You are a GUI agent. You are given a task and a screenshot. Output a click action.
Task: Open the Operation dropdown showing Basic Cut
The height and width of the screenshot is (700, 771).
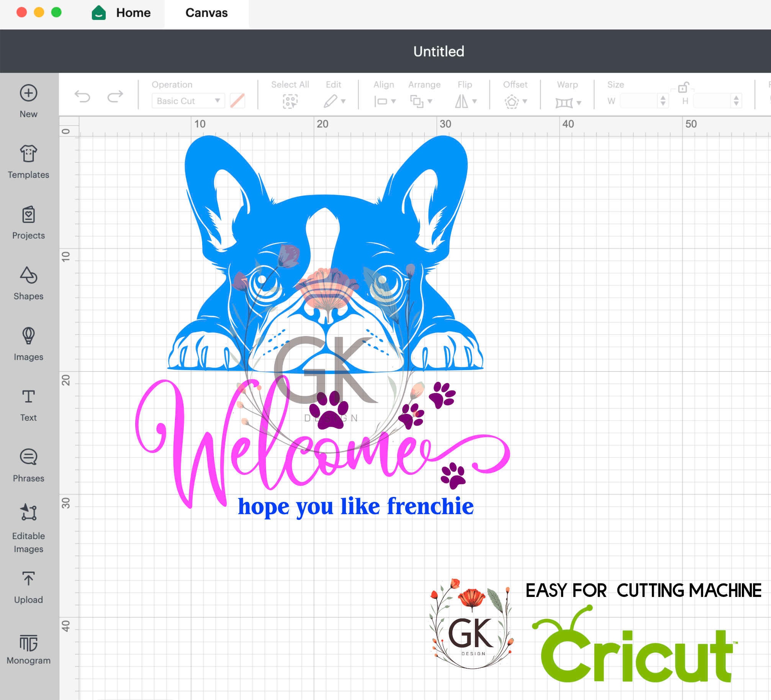tap(187, 100)
